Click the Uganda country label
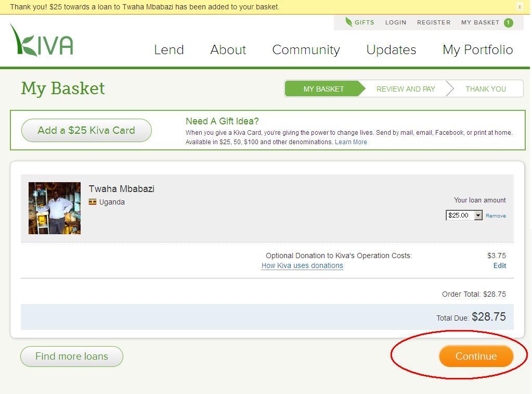Screen dimensions: 532x394 tap(112, 202)
